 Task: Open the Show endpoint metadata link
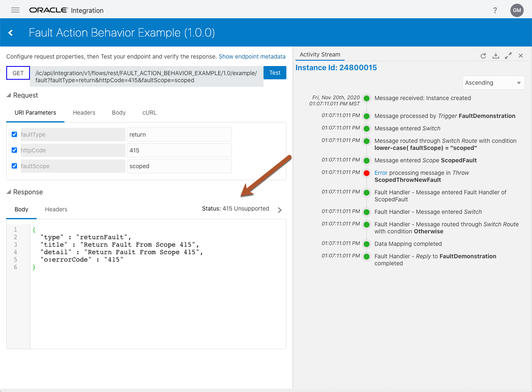click(x=252, y=56)
